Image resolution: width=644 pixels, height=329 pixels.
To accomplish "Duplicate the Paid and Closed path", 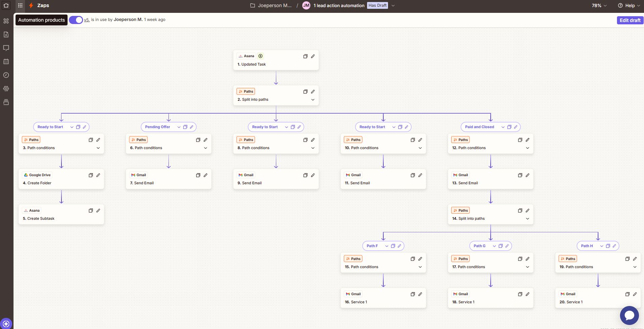I will 509,127.
